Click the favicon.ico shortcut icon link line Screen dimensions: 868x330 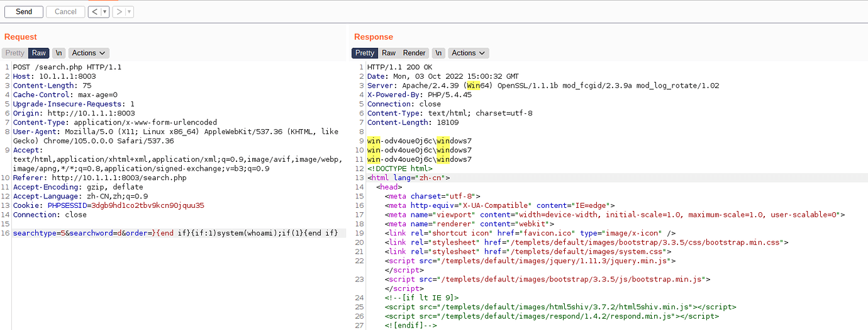[x=530, y=233]
